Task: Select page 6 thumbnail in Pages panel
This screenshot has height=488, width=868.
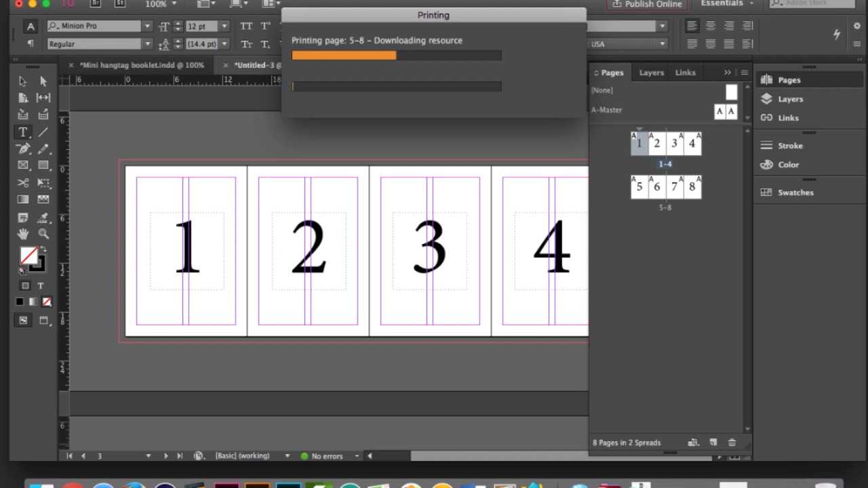Action: tap(656, 187)
